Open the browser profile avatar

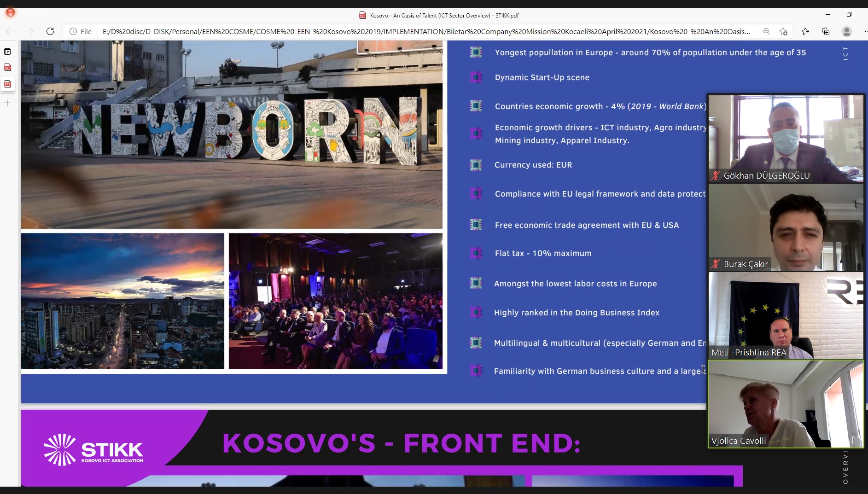tap(846, 31)
